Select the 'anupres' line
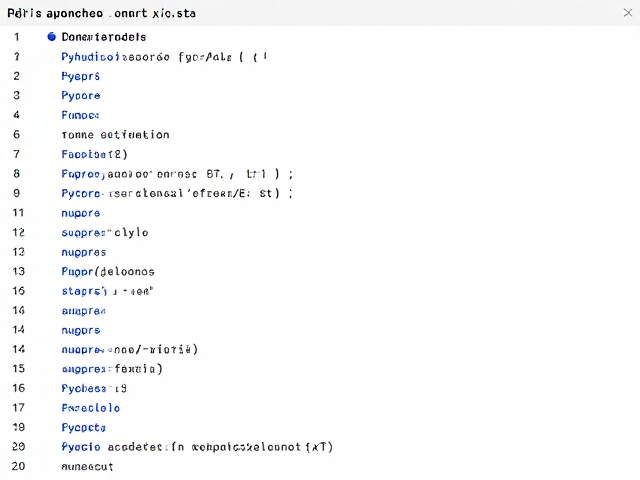Viewport: 640px width, 480px height. (84, 311)
